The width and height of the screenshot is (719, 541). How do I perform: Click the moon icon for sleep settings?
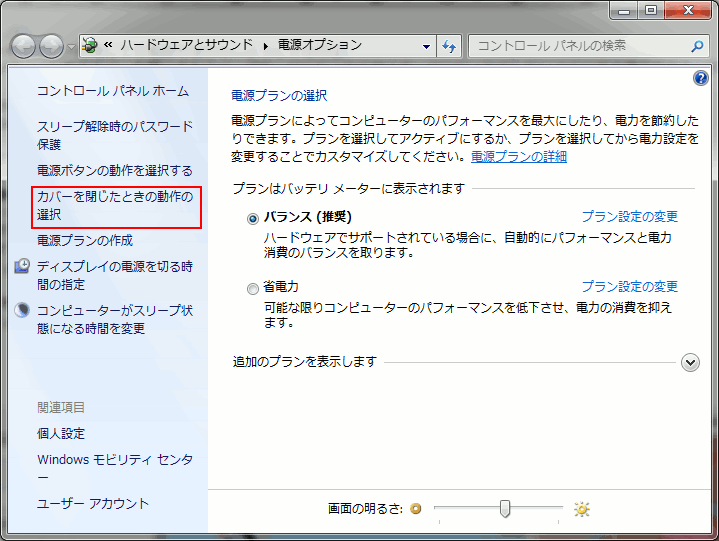23,311
